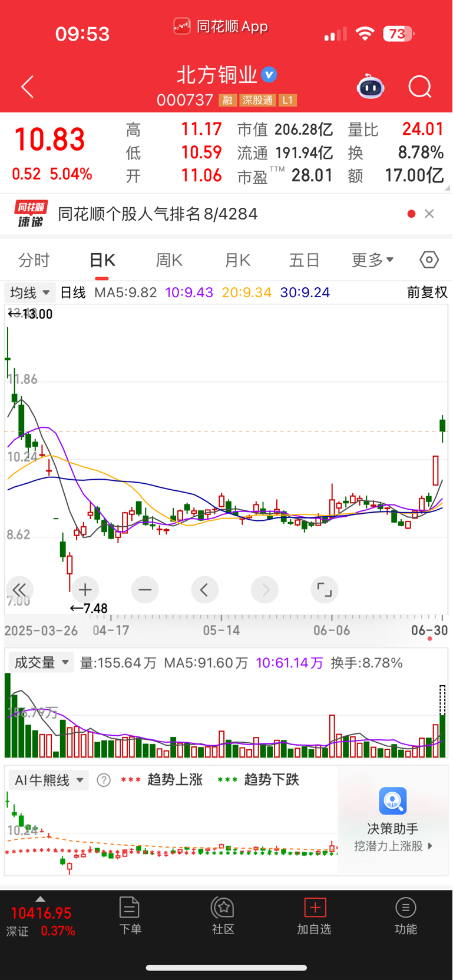Tap 换手:8.78% in volume panel

click(x=367, y=663)
